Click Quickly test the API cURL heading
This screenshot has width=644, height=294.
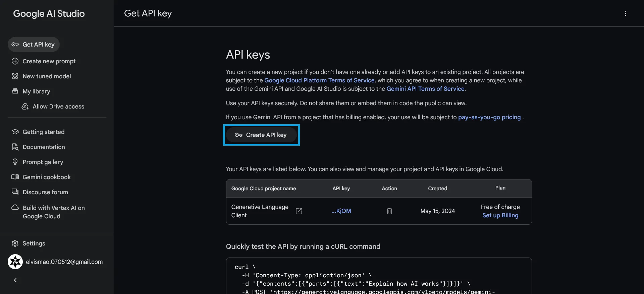pos(303,246)
